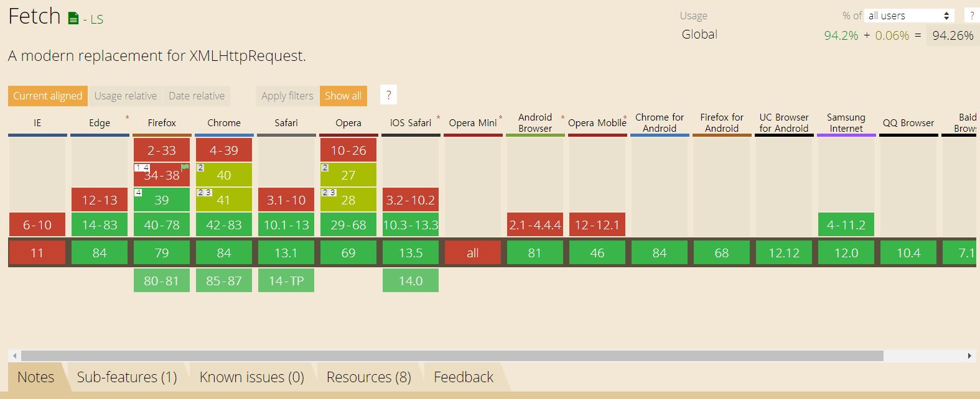Click the Opera Mobile column header

click(x=597, y=123)
